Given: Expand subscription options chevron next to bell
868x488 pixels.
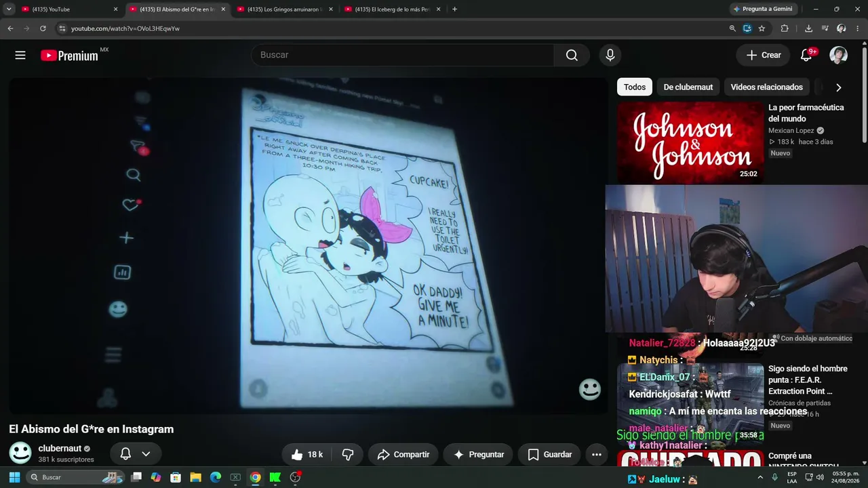Looking at the screenshot, I should click(146, 454).
